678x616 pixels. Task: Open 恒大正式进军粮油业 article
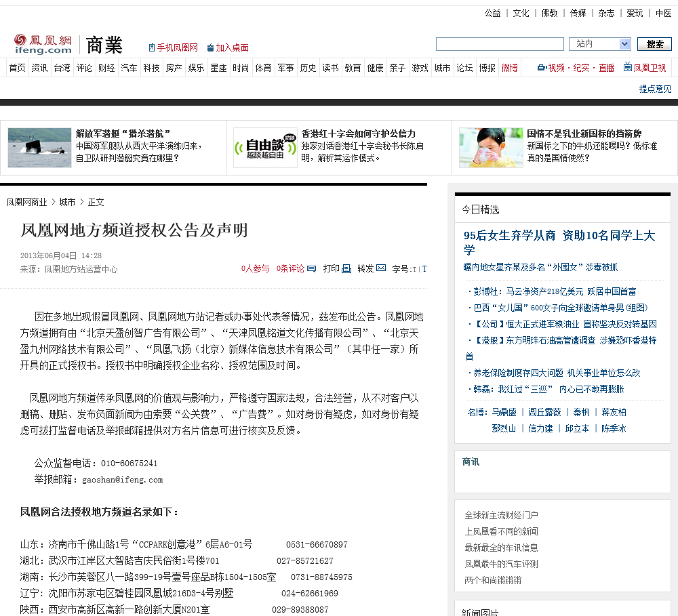coord(565,324)
